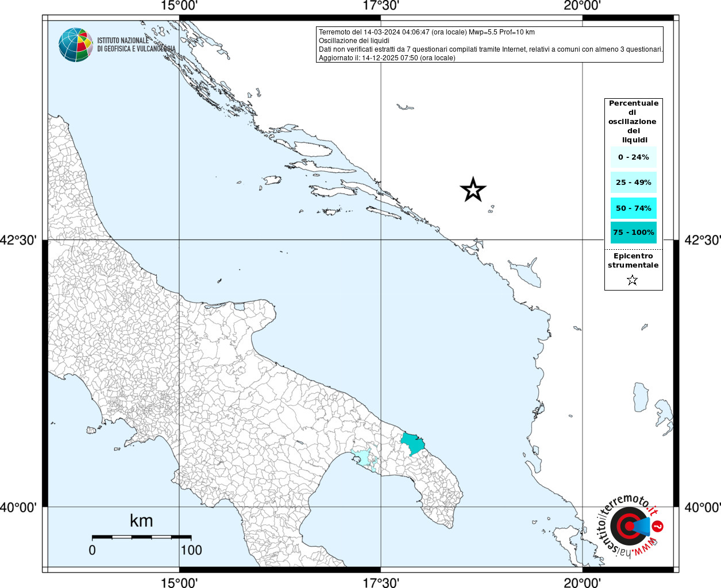Click the bottom 20°00' longitude label

click(583, 582)
